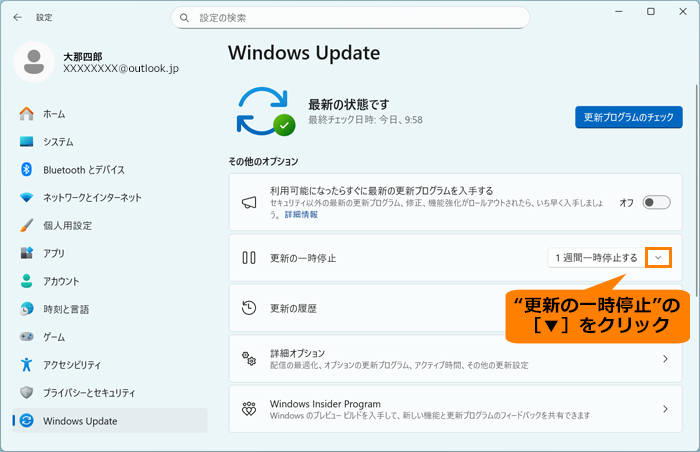Click the megaphone icon for latest updates
This screenshot has height=452, width=700.
249,202
